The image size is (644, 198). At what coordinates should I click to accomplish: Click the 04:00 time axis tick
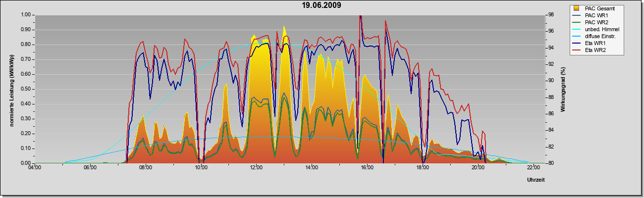(x=34, y=168)
